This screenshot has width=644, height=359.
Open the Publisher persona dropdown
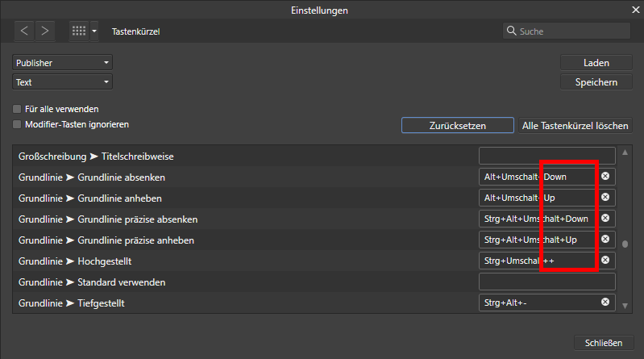click(x=62, y=63)
